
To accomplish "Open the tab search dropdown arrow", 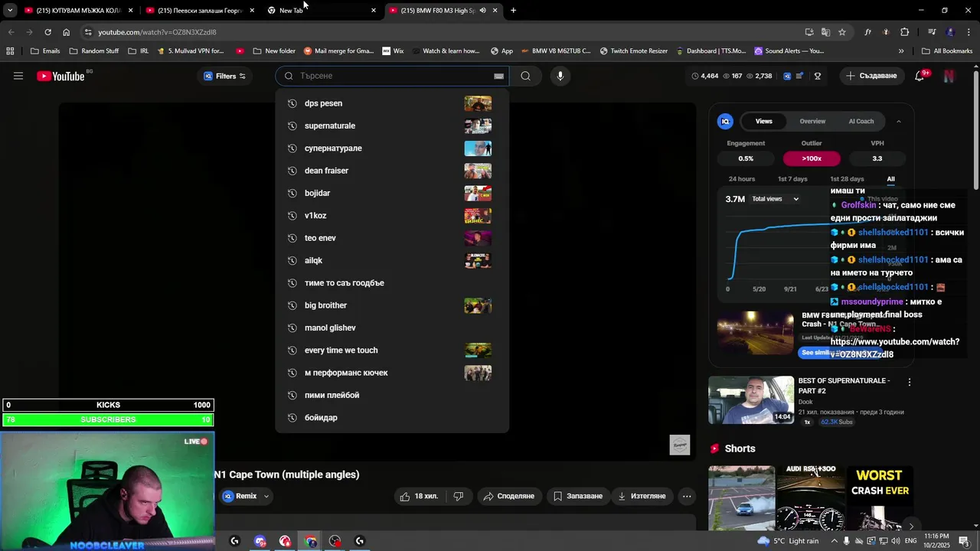I will point(10,10).
